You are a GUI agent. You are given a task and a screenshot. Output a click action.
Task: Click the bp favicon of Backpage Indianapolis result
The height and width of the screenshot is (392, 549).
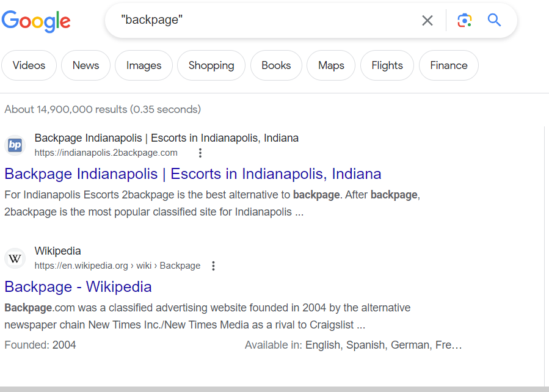15,145
